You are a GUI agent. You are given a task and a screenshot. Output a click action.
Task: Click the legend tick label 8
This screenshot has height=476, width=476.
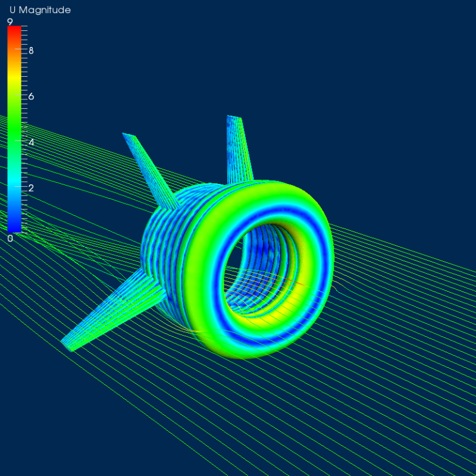tap(31, 51)
